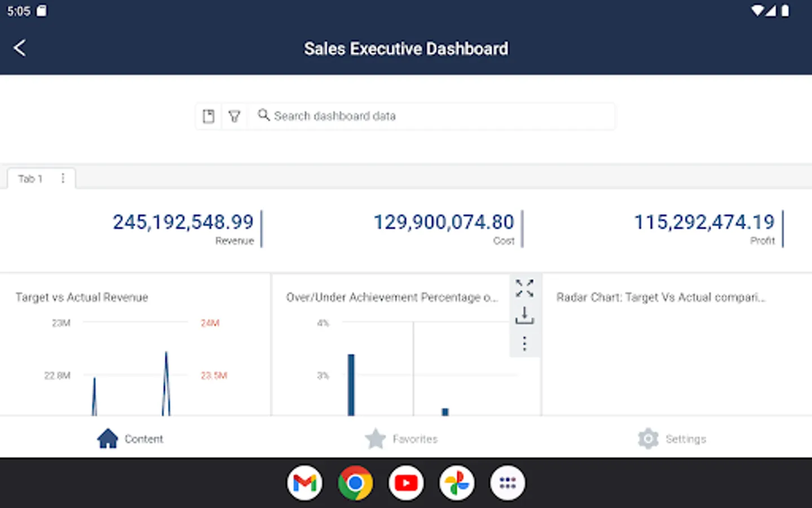The height and width of the screenshot is (508, 812).
Task: Open Tab 1 options menu
Action: pyautogui.click(x=63, y=178)
